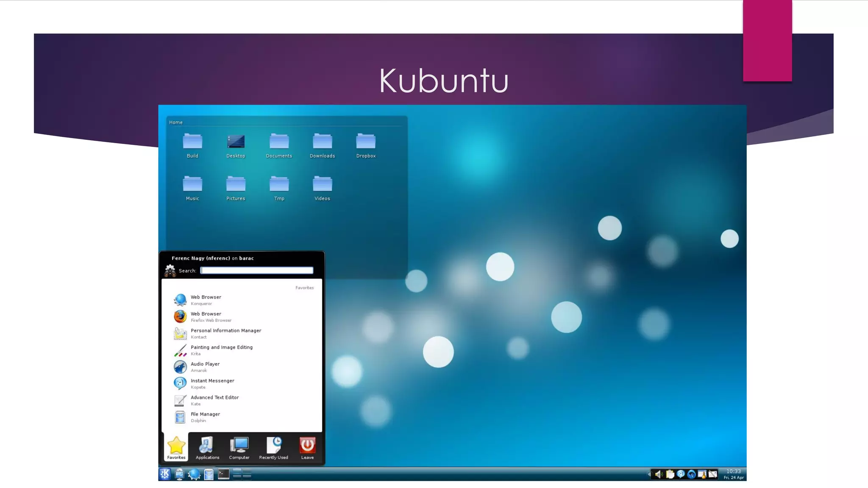Open the Videos folder
This screenshot has height=488, width=868.
(322, 188)
